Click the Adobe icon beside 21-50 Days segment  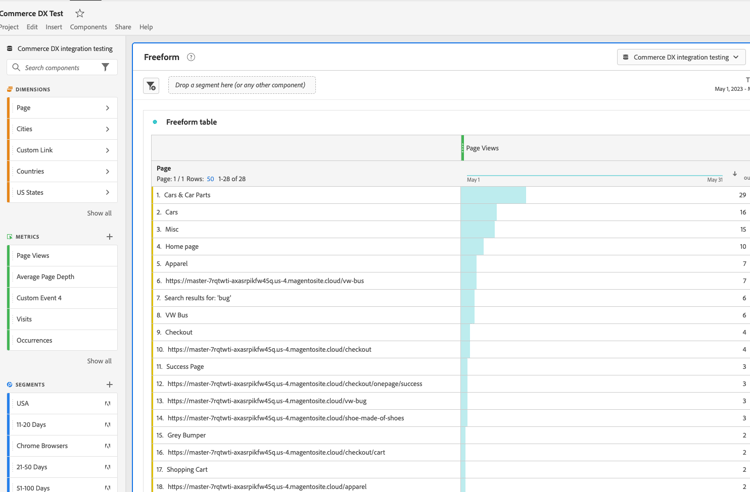click(108, 467)
